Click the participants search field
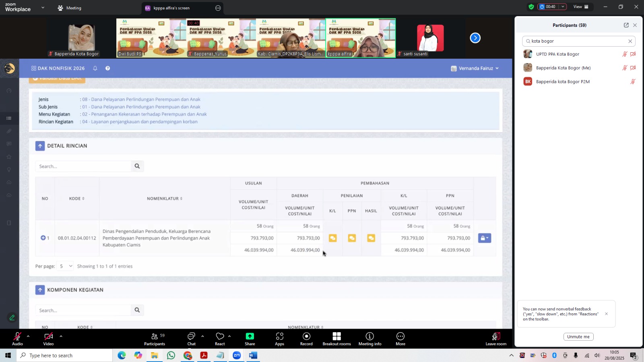644x362 pixels. [579, 41]
